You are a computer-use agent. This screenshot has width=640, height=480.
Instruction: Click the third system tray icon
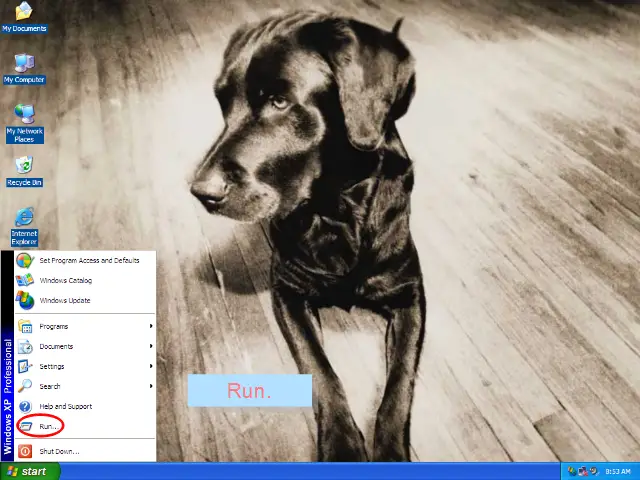point(594,471)
